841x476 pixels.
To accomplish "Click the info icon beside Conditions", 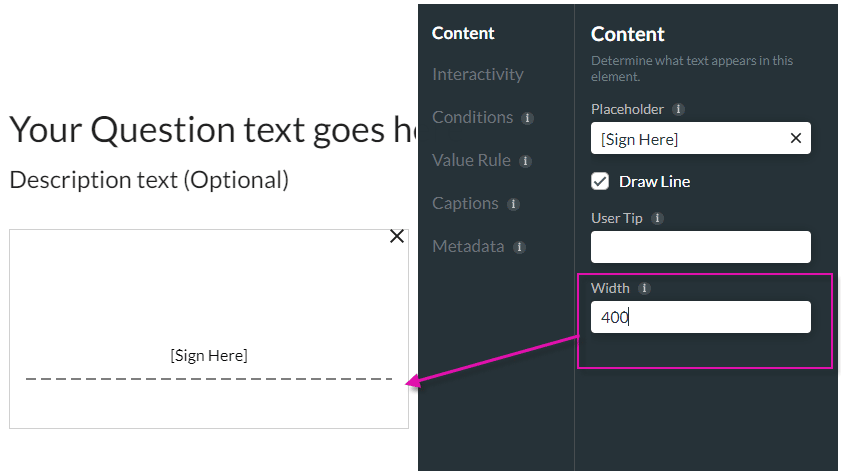I will click(527, 118).
